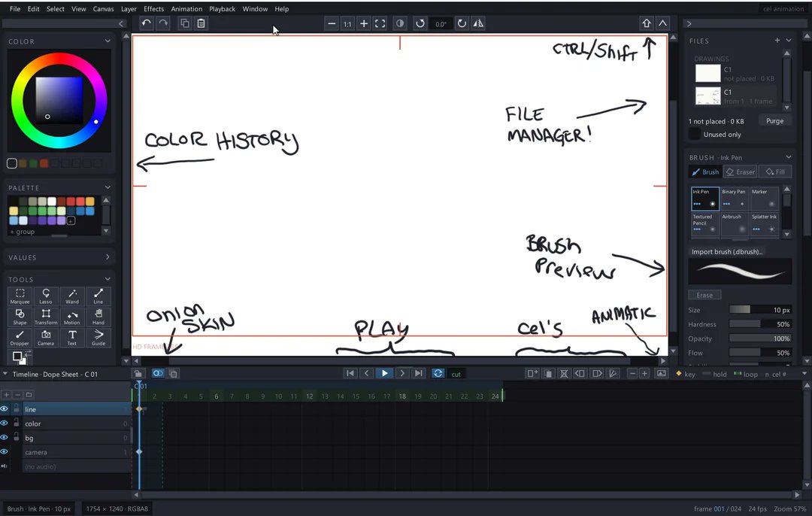Switch to the Fill tab in the Brush panel
The height and width of the screenshot is (516, 812).
[774, 172]
